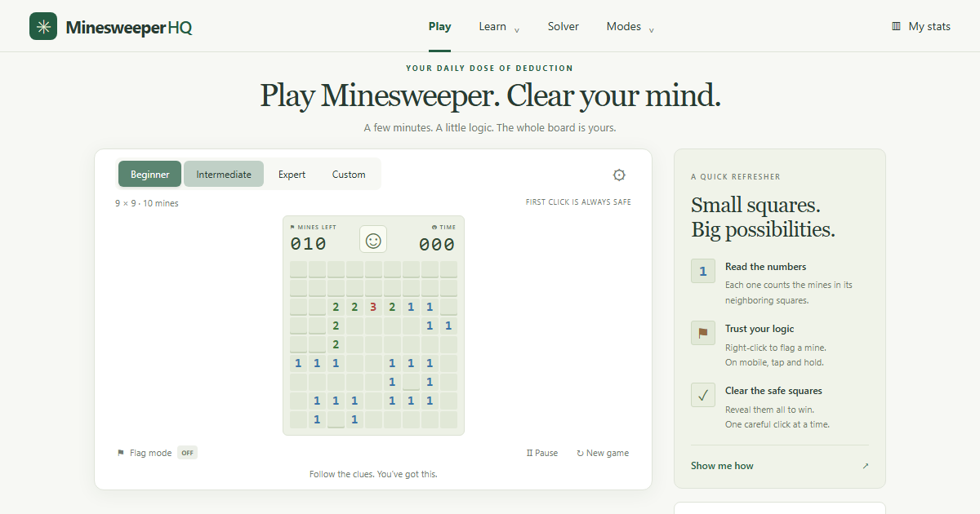Select Custom difficulty
This screenshot has width=980, height=514.
(349, 174)
